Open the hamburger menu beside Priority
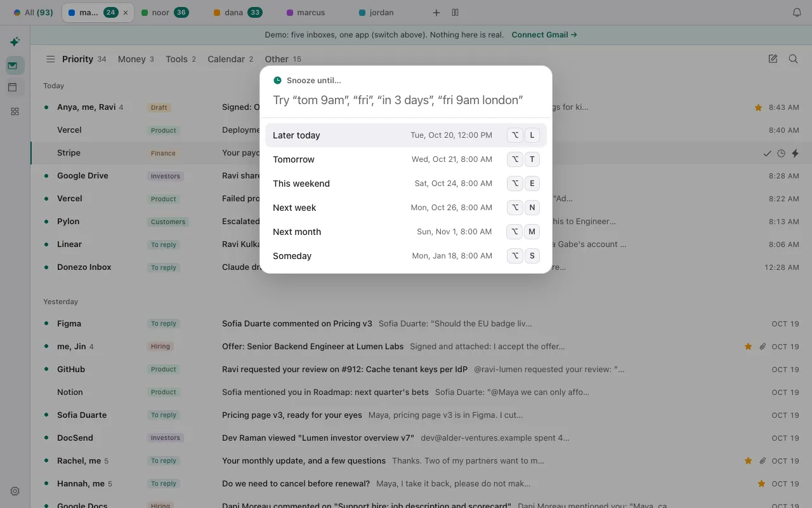This screenshot has height=508, width=812. click(x=50, y=59)
